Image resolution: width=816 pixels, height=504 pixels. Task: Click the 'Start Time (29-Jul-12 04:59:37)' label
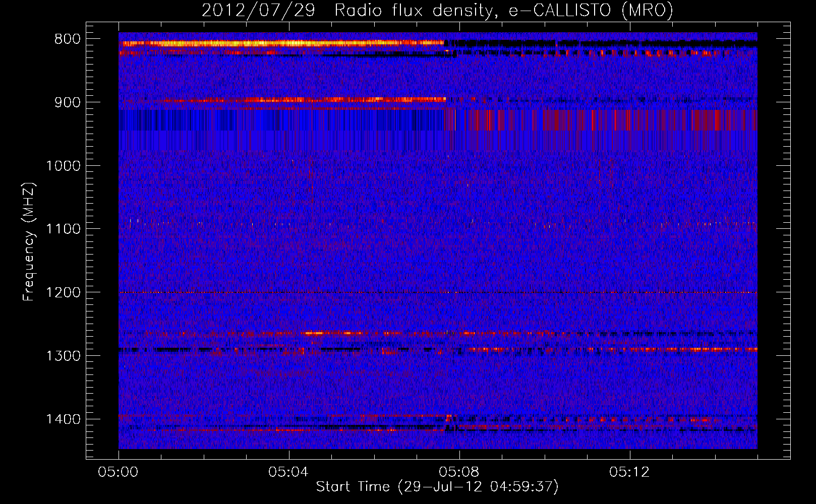tap(437, 487)
